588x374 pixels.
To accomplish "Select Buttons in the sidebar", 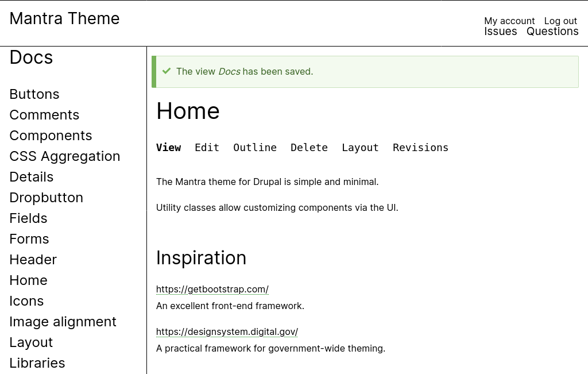I will point(34,94).
